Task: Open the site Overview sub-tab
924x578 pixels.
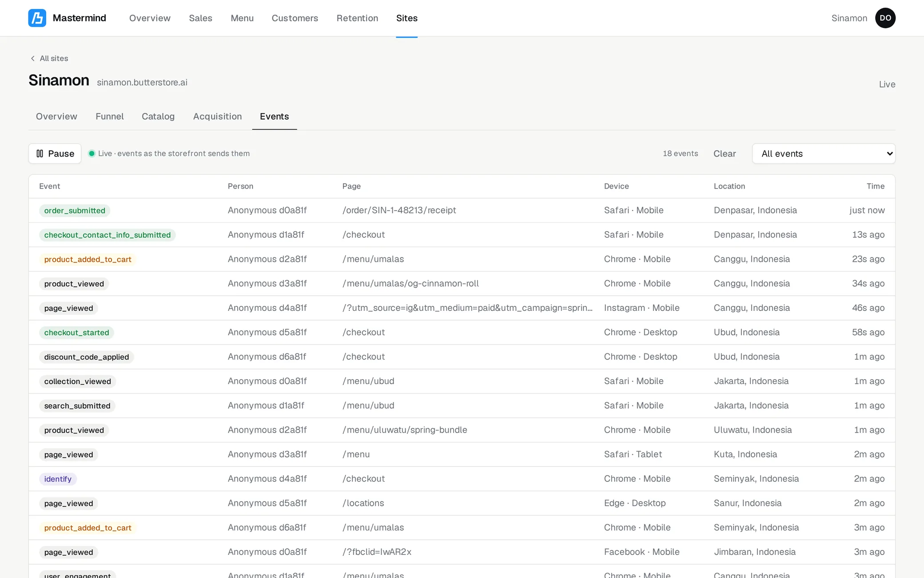Action: (56, 116)
